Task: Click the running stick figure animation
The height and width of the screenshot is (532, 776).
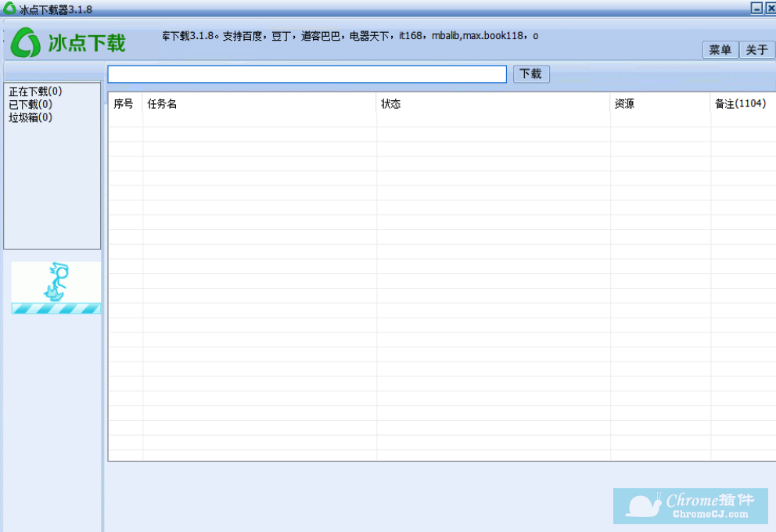Action: coord(57,282)
